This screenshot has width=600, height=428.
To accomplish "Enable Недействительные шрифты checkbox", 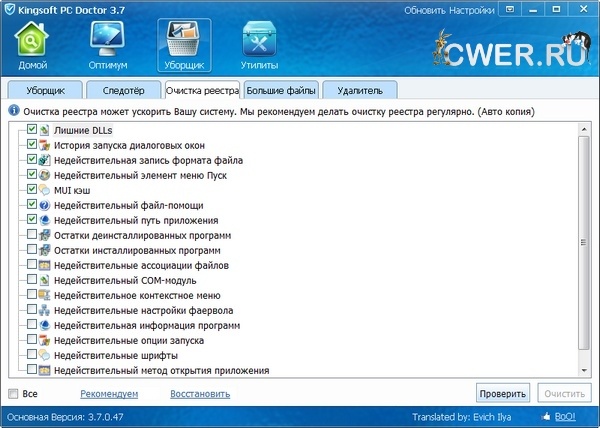I will point(32,355).
